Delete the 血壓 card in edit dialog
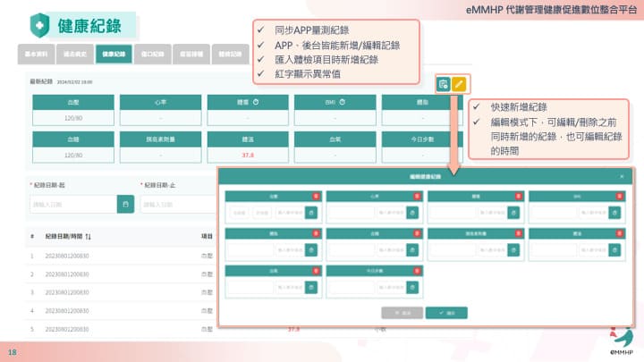Viewport: 644px width, 362px height. 316,194
